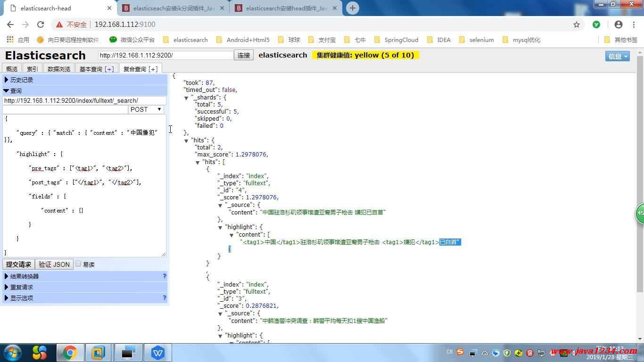Open the Windows Start menu
The height and width of the screenshot is (362, 644).
coord(12,353)
